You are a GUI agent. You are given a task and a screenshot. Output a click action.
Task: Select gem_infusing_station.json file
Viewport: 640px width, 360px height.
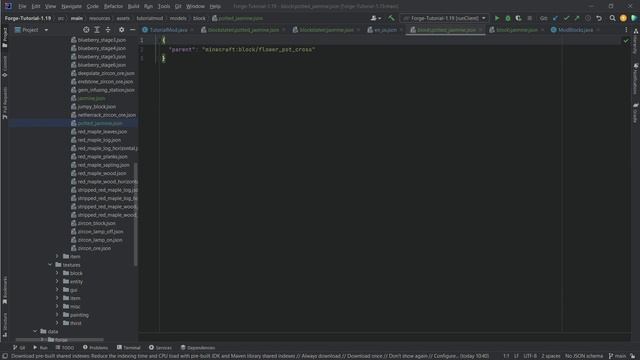point(106,90)
